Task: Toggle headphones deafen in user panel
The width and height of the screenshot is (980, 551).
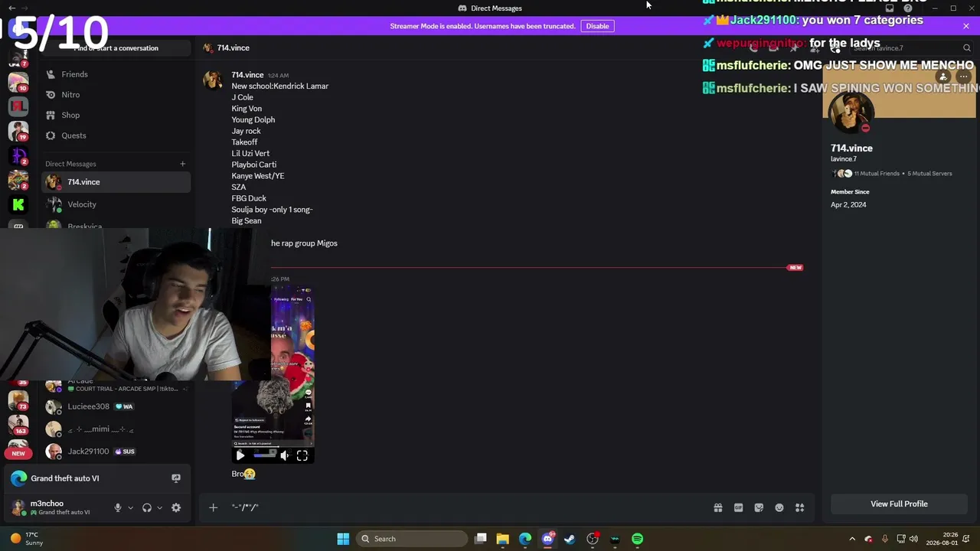Action: [x=147, y=507]
